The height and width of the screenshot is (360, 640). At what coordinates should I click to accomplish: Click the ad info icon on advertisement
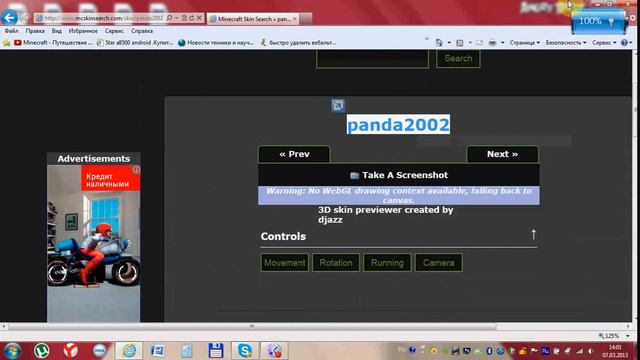(136, 169)
